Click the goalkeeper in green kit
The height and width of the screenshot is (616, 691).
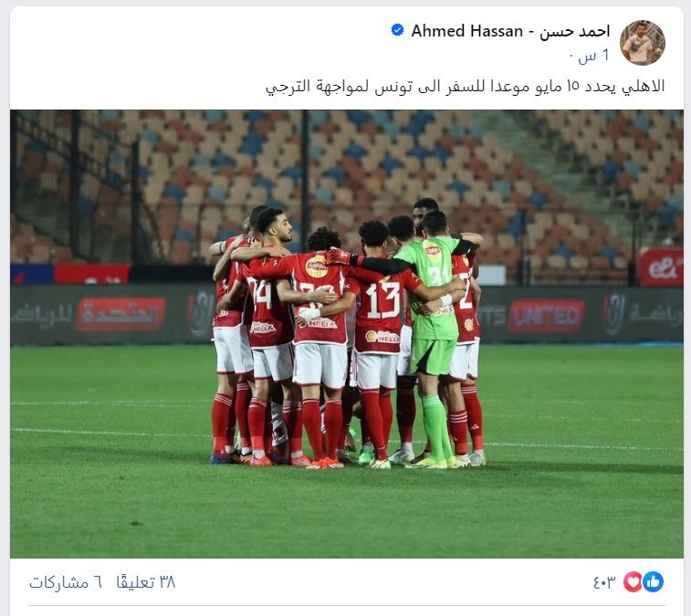[434, 335]
